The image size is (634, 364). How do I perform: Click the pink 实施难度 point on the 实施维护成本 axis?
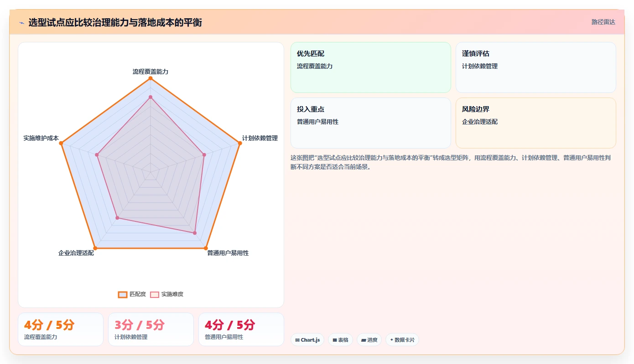click(97, 155)
